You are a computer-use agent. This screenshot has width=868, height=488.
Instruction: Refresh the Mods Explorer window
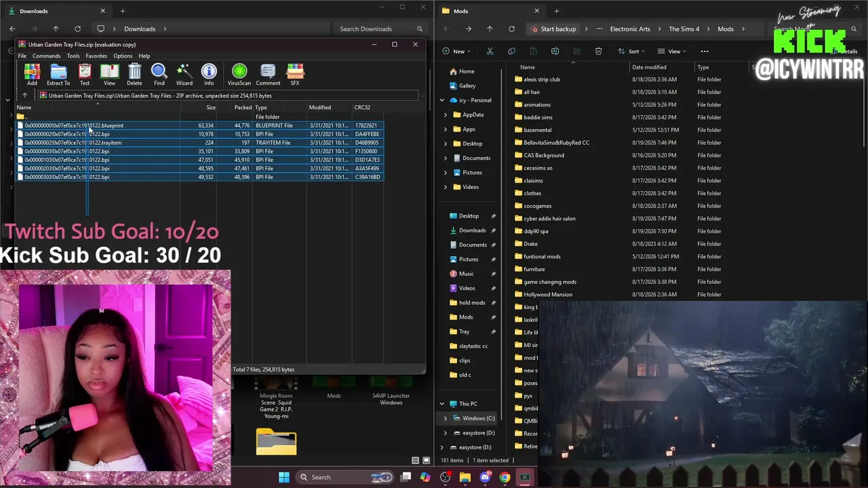coord(511,29)
